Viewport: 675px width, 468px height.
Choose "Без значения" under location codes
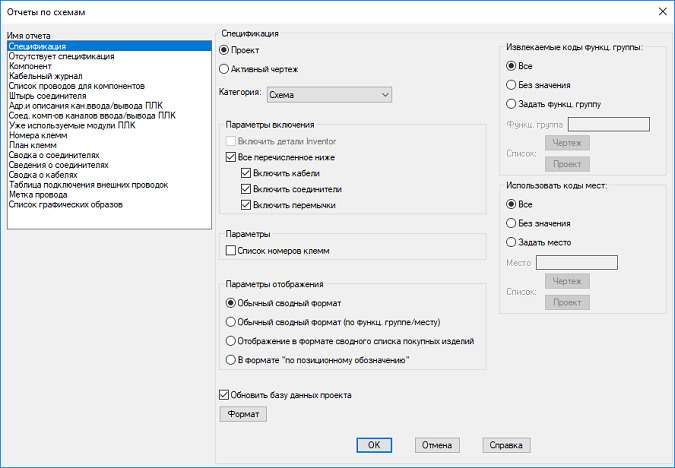(511, 223)
